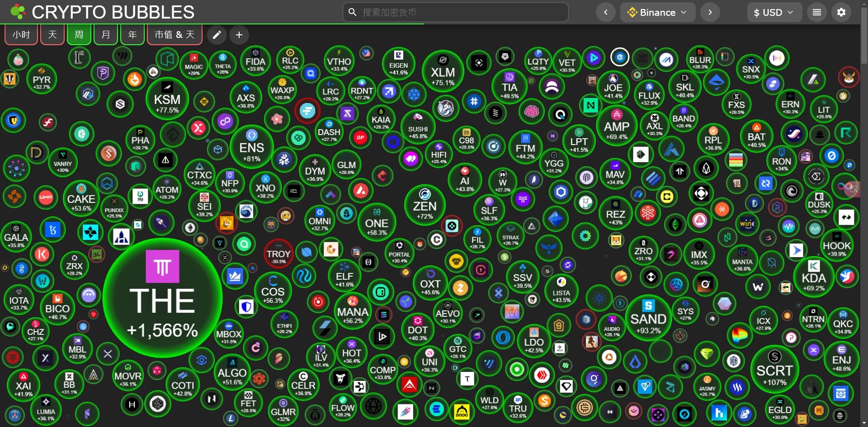Select the BICO bubble
The image size is (868, 427).
click(x=57, y=308)
